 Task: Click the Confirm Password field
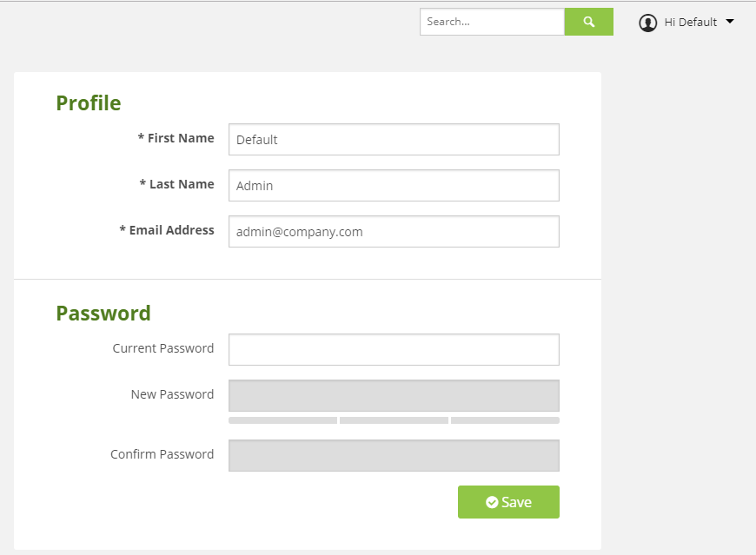[x=394, y=455]
